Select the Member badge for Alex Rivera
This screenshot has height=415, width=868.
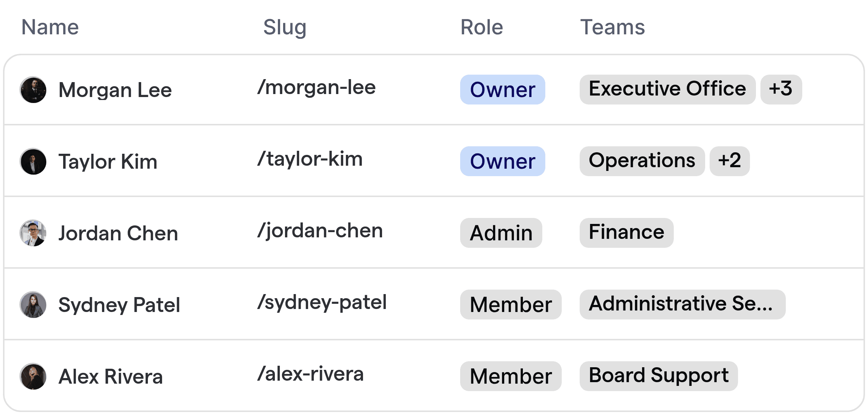click(x=511, y=376)
